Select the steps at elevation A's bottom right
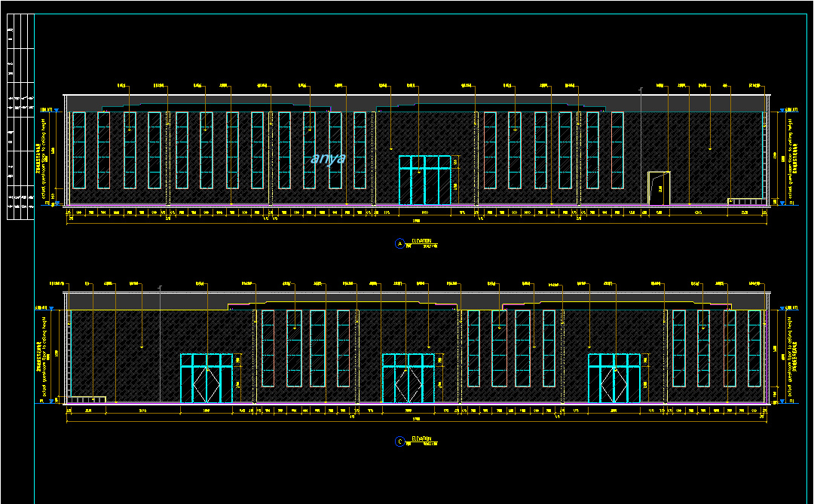 [743, 201]
